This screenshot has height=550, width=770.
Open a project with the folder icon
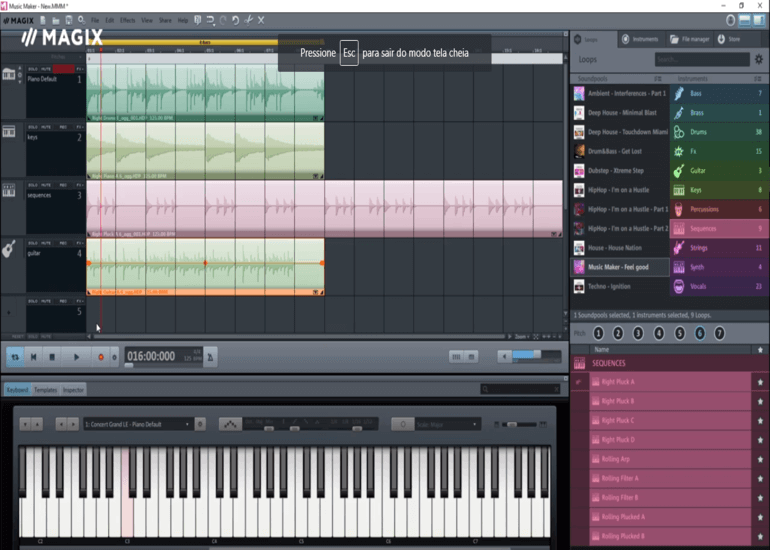pos(56,20)
